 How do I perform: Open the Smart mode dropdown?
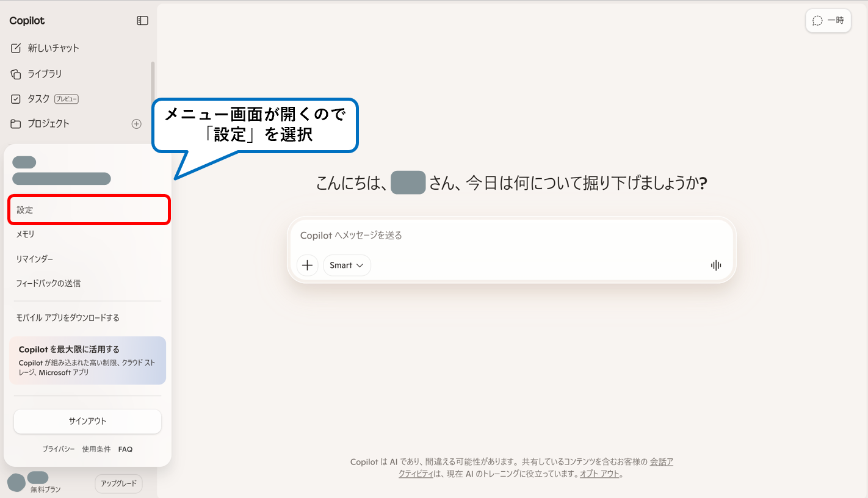tap(347, 265)
